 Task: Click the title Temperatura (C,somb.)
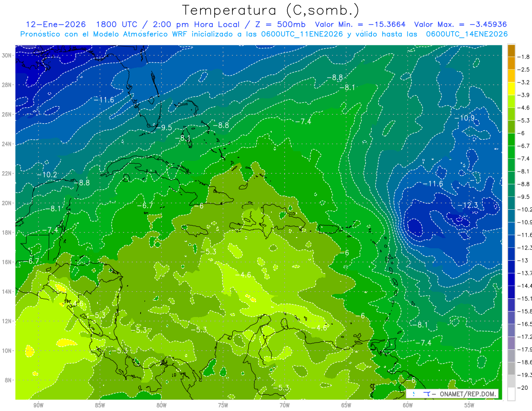271,10
